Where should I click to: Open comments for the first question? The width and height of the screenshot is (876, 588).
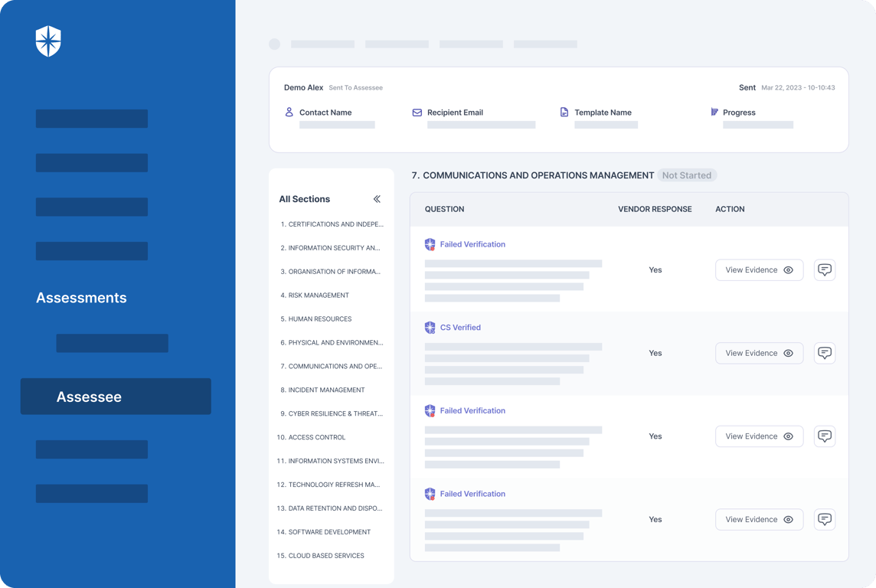[825, 269]
